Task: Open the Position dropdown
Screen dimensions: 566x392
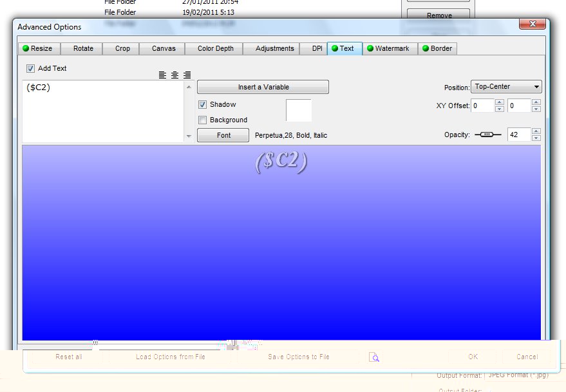Action: (x=506, y=87)
